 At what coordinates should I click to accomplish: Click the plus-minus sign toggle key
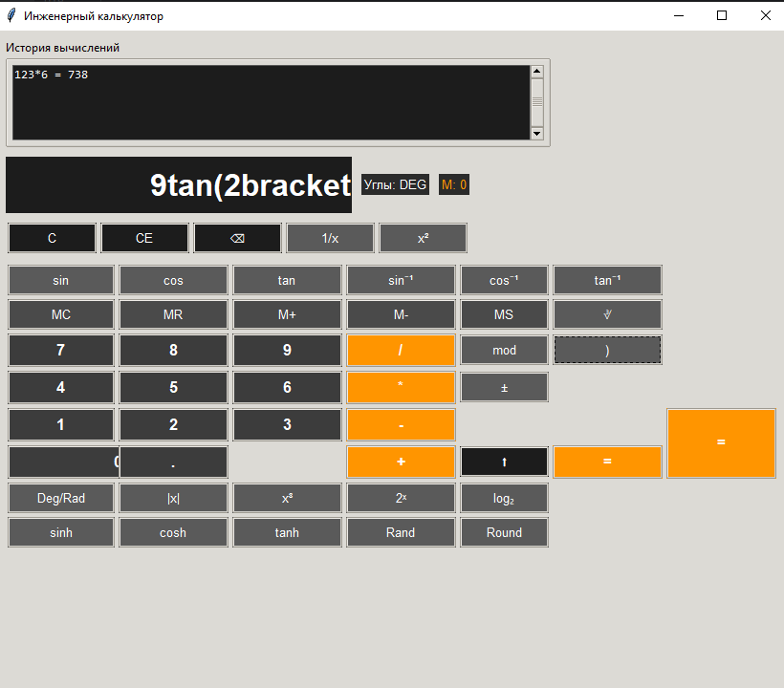pos(504,387)
